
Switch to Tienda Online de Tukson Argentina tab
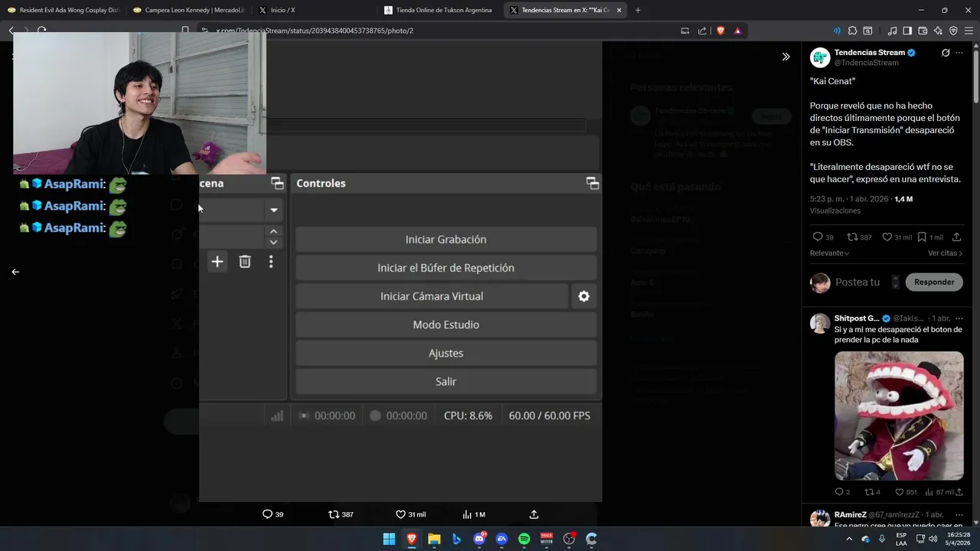[x=439, y=10]
